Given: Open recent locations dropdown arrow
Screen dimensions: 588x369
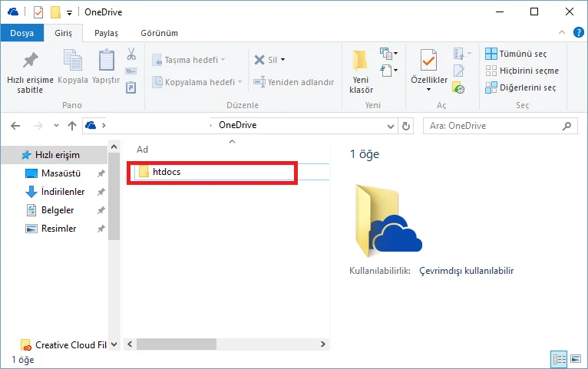Looking at the screenshot, I should click(x=56, y=126).
